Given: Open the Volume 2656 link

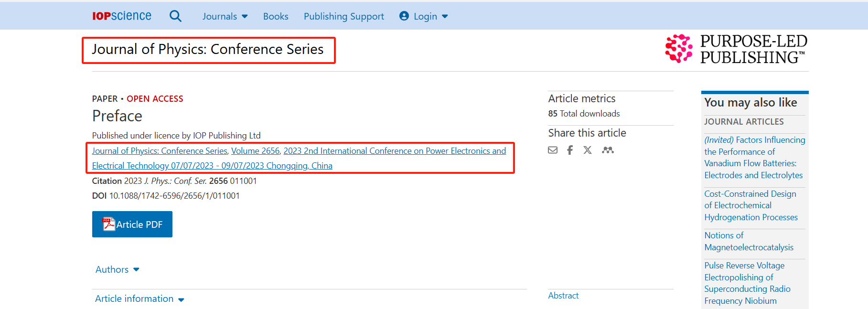Looking at the screenshot, I should tap(255, 151).
